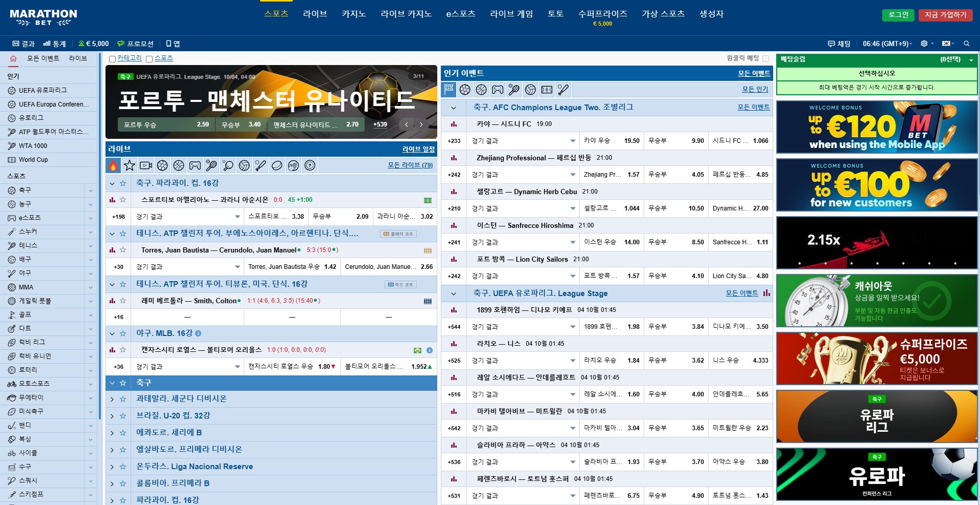
Task: Open statistics for 카야 — 시드니 FC match
Action: click(454, 124)
